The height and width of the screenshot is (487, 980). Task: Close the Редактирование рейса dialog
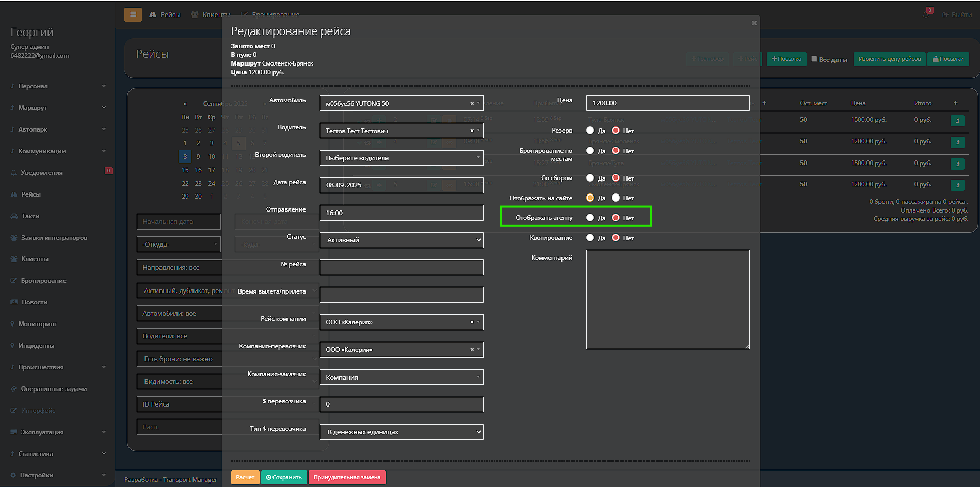(754, 23)
